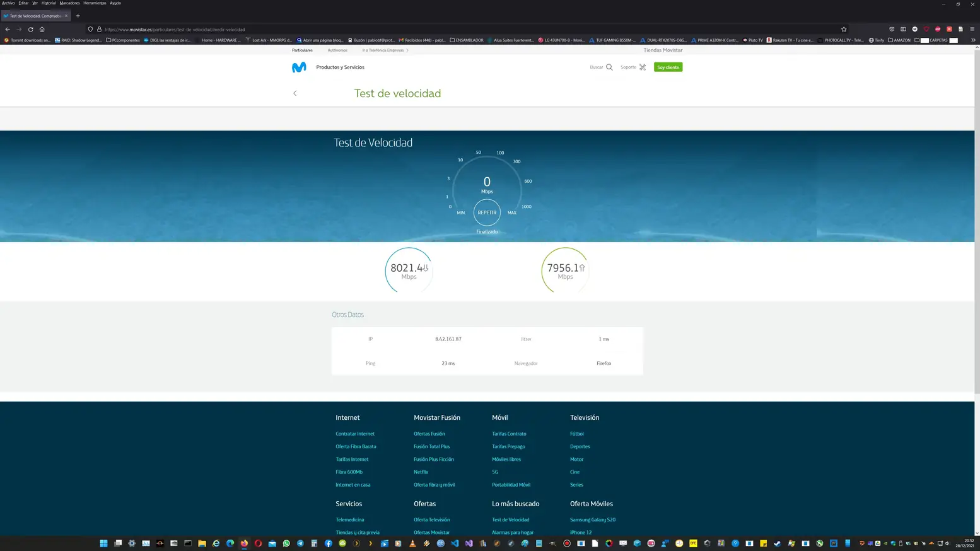
Task: Open Marcadores menu
Action: [69, 3]
